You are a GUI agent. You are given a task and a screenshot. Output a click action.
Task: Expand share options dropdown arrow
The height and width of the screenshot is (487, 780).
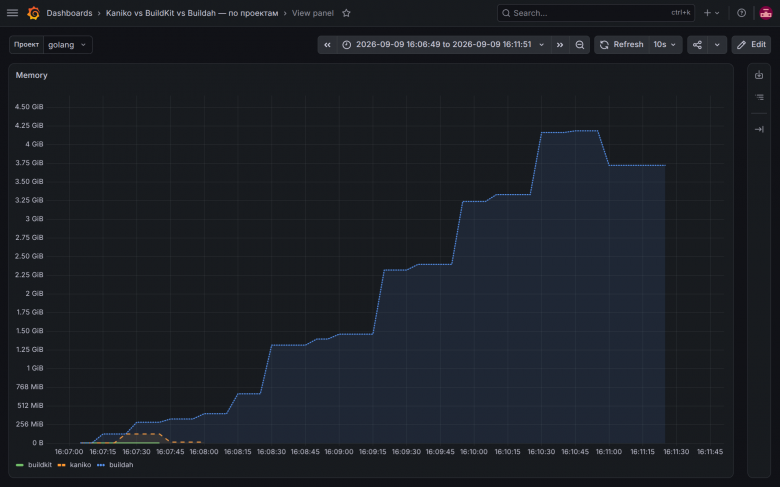[717, 45]
